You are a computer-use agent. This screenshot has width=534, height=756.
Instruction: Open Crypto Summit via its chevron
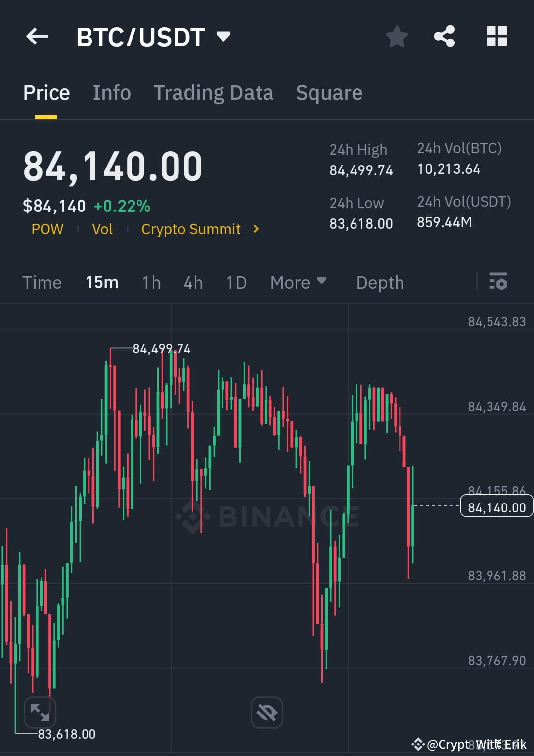coord(255,229)
